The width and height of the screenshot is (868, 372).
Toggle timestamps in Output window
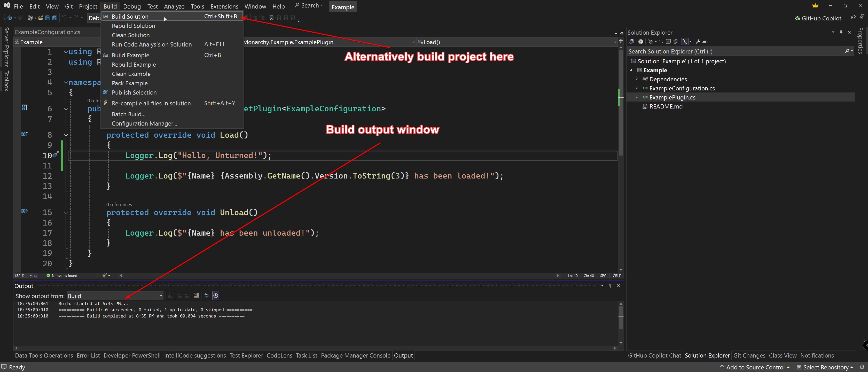[216, 296]
